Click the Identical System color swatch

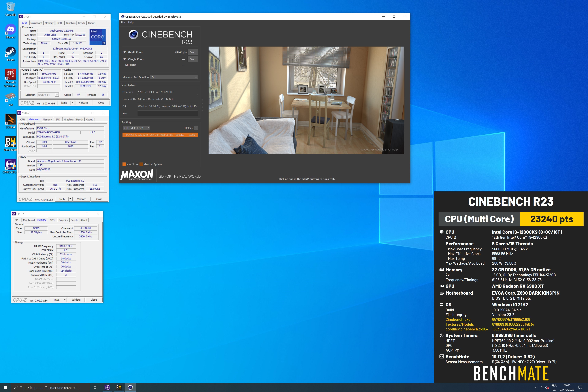[x=141, y=164]
